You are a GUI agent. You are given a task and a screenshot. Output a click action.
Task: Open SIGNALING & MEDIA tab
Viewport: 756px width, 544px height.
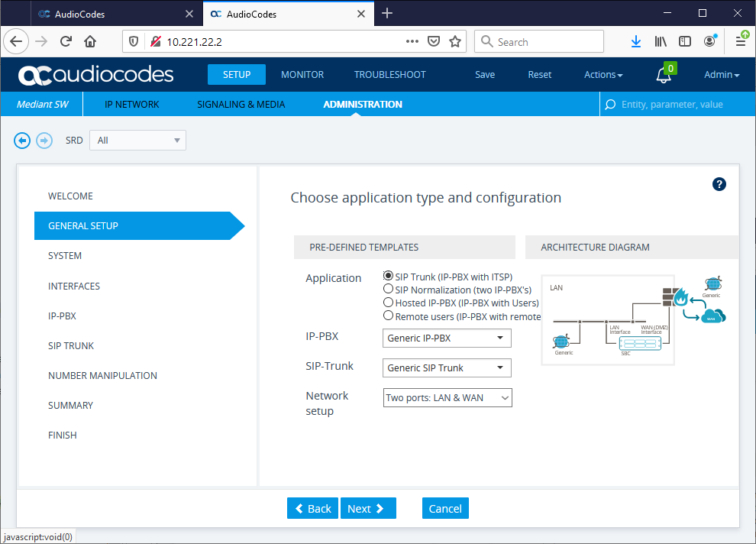(x=241, y=104)
